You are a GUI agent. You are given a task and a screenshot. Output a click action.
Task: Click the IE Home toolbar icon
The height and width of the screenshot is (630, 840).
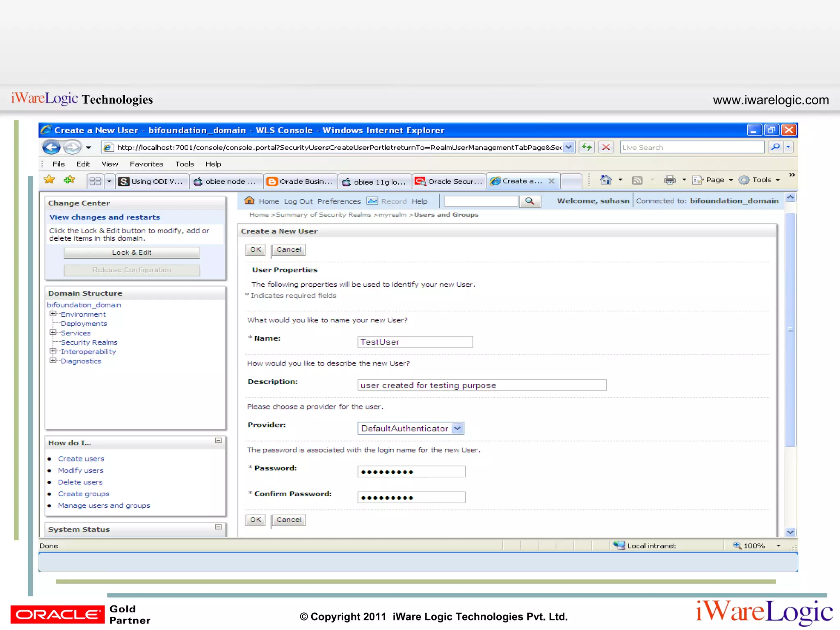(606, 180)
